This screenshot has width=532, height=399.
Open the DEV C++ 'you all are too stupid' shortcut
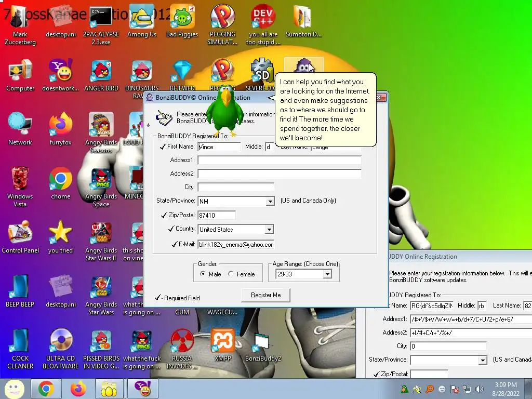[x=263, y=25]
